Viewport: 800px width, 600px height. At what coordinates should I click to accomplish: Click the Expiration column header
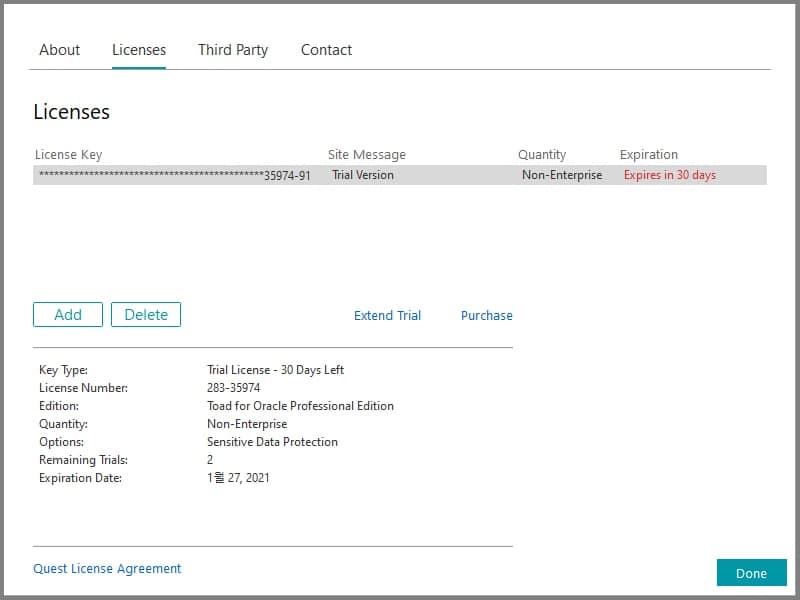648,155
